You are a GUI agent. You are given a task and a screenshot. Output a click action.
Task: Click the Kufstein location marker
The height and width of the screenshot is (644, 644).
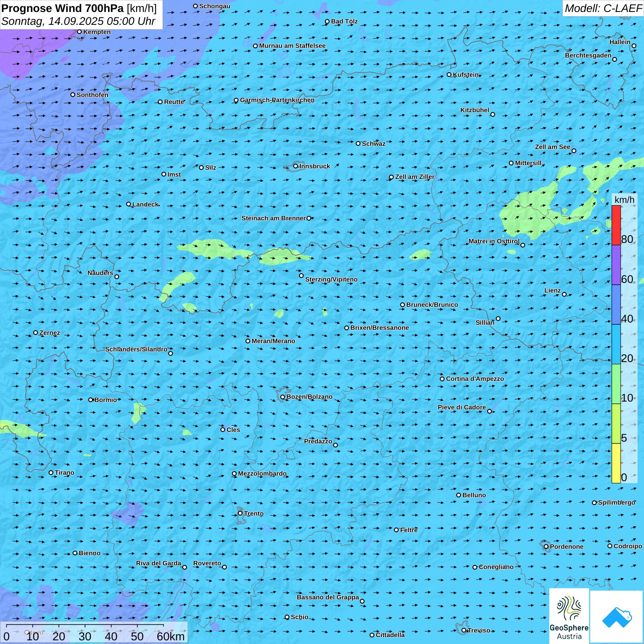[449, 75]
